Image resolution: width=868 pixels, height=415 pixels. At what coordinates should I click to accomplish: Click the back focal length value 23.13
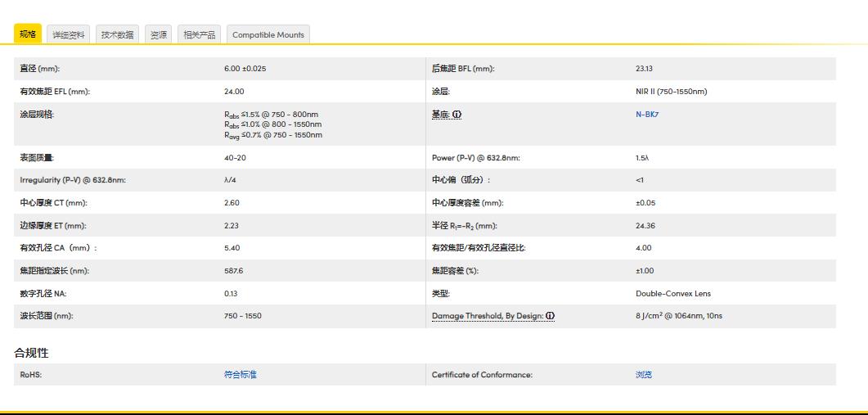tap(644, 69)
